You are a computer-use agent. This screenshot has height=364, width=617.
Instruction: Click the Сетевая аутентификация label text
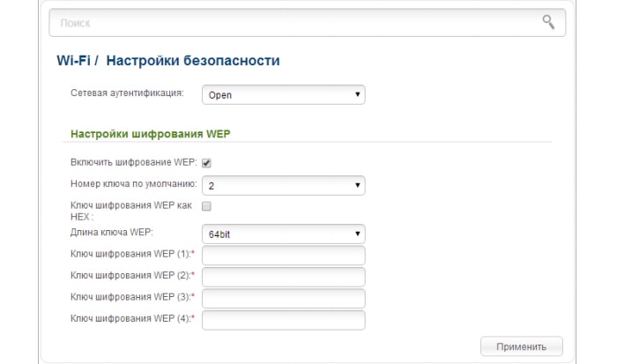[x=127, y=93]
